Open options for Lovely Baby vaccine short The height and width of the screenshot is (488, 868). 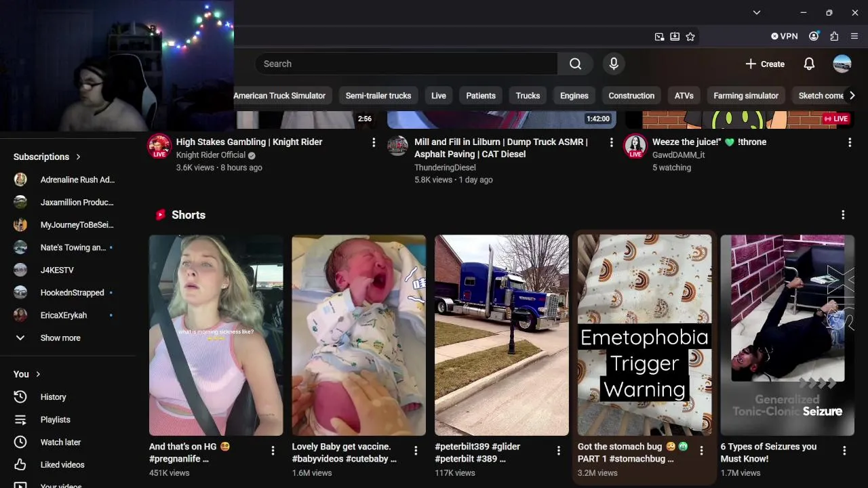pyautogui.click(x=416, y=451)
